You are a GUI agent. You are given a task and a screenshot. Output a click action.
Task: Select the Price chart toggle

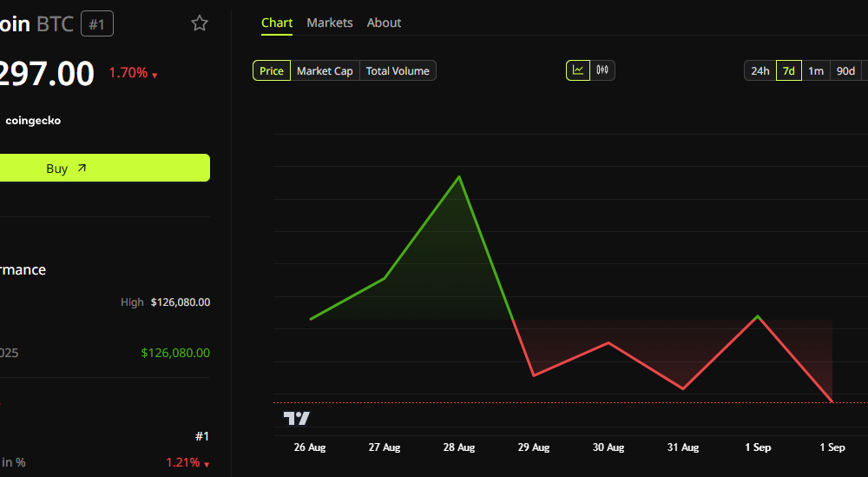271,71
